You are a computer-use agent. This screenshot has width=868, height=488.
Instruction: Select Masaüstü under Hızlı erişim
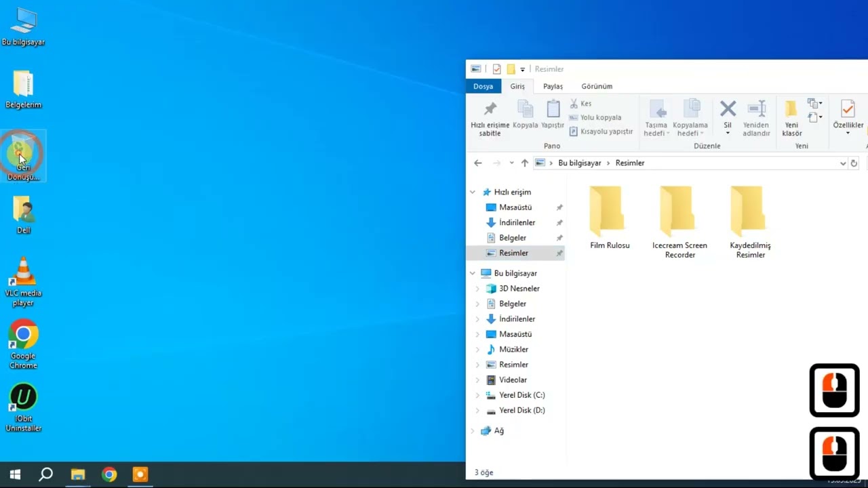click(515, 207)
